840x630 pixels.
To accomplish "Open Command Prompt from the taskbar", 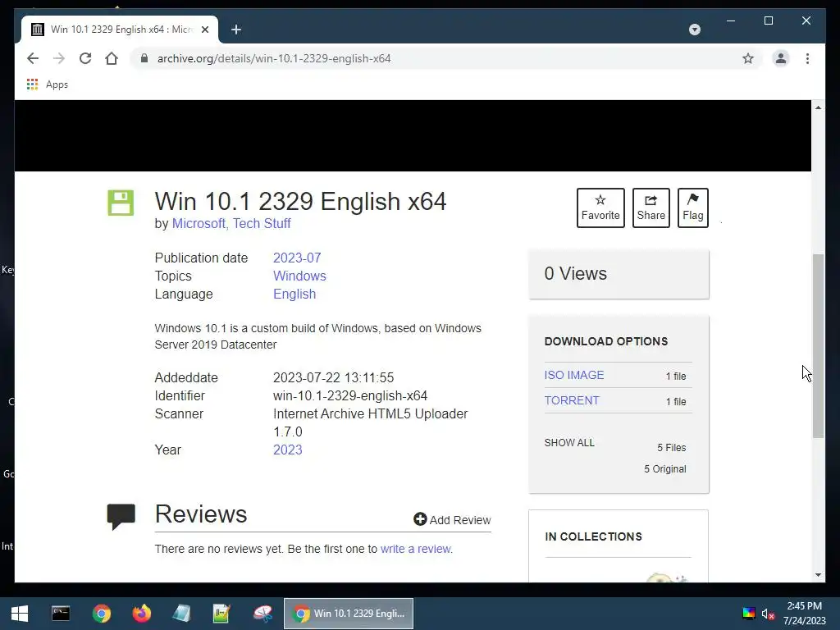I will point(61,614).
